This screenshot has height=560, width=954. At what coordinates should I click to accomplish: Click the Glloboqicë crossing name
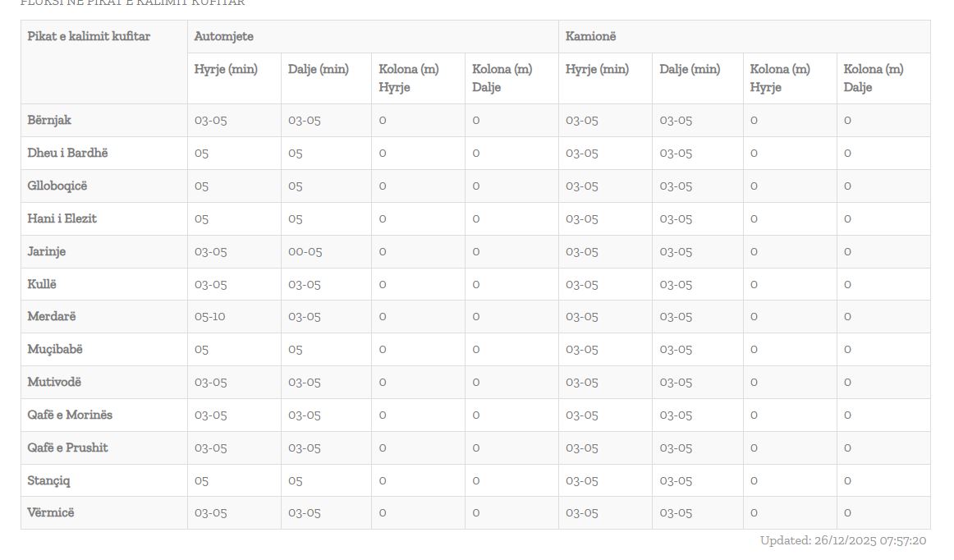57,186
